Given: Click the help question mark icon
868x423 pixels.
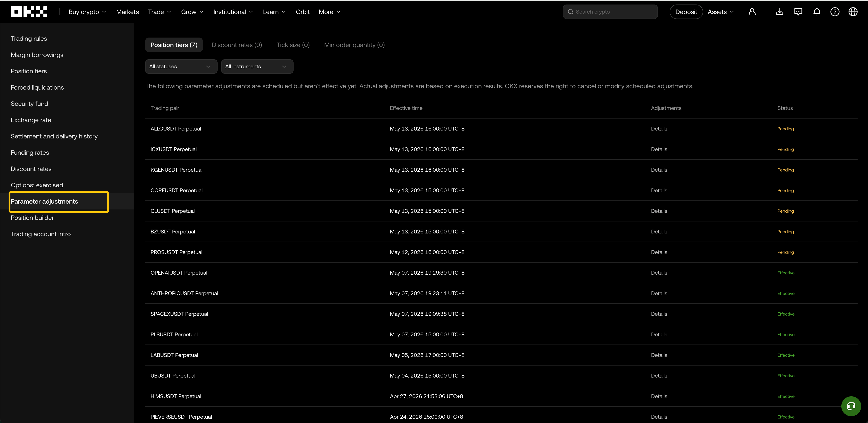Looking at the screenshot, I should [835, 12].
